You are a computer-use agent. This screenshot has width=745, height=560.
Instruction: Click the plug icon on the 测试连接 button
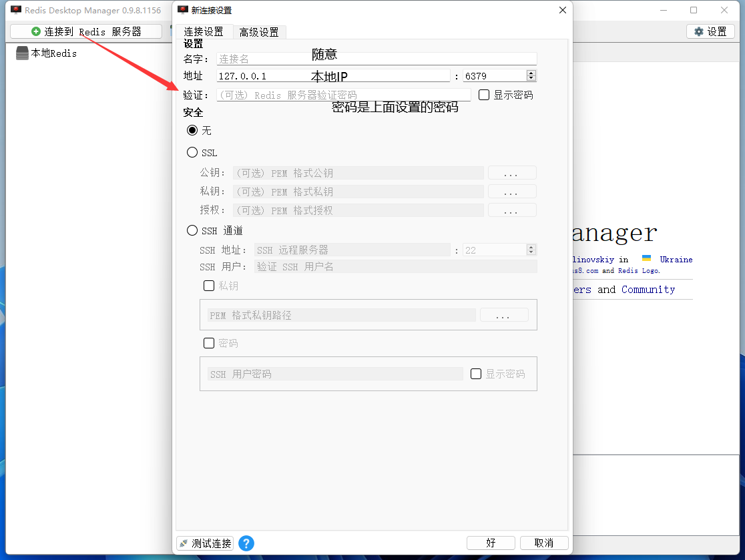[x=184, y=543]
